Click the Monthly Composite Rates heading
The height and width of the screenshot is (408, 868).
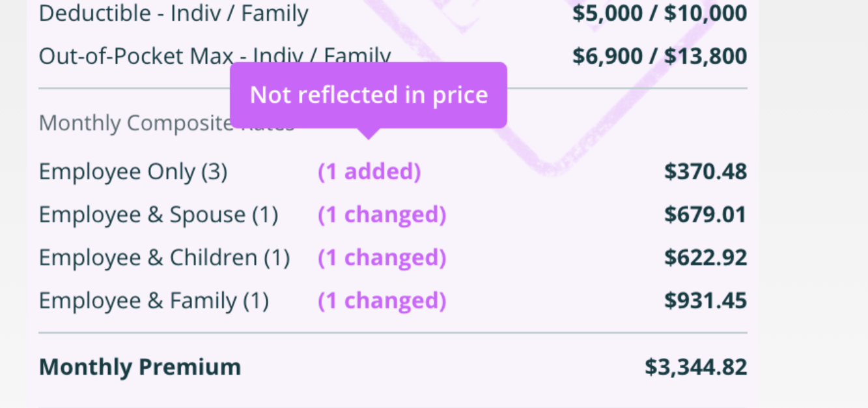pyautogui.click(x=167, y=123)
